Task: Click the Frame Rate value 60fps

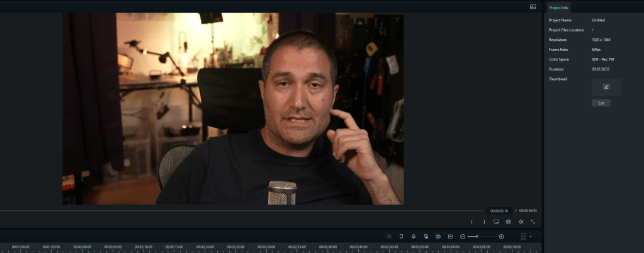Action: [x=596, y=50]
